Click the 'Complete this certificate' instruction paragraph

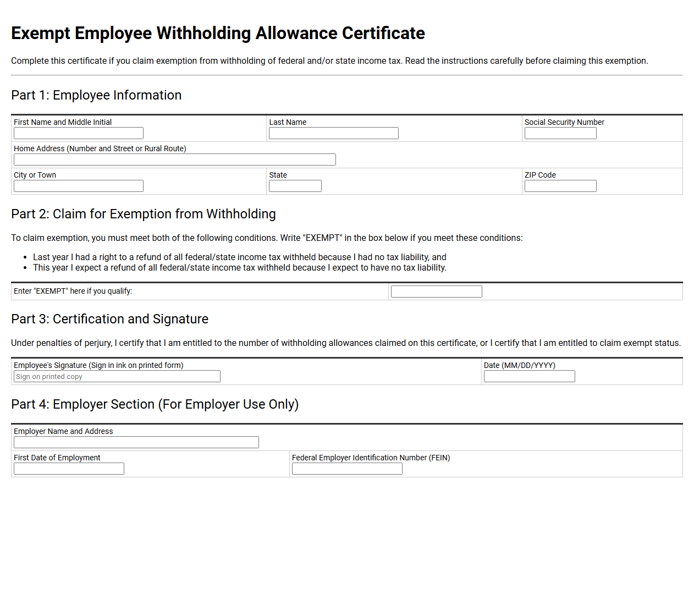329,61
